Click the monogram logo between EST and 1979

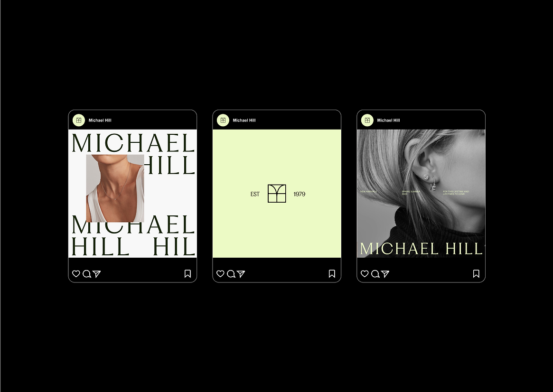coord(277,194)
